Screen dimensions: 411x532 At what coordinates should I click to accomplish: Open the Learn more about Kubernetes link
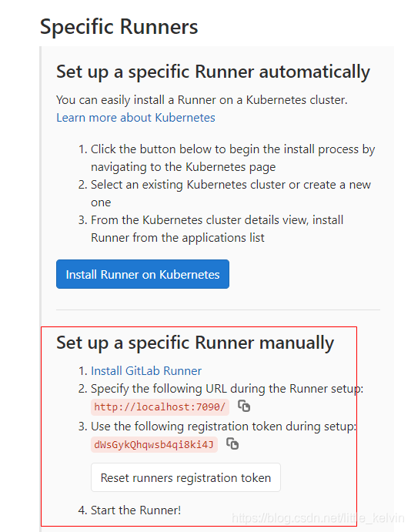pos(135,117)
